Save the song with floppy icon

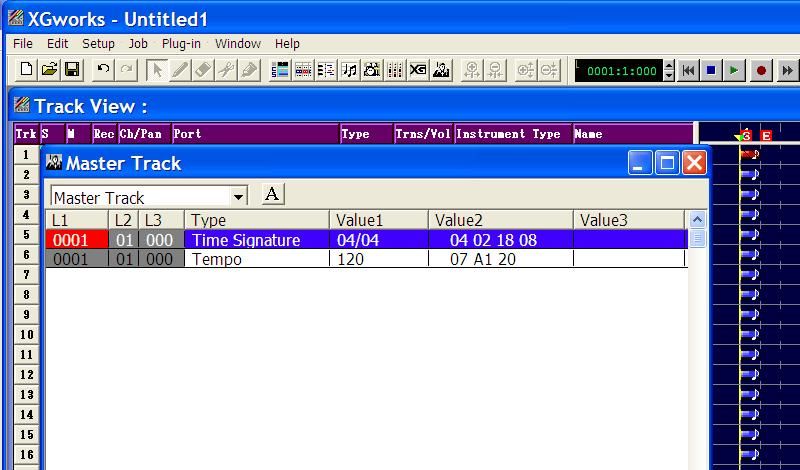pyautogui.click(x=72, y=70)
